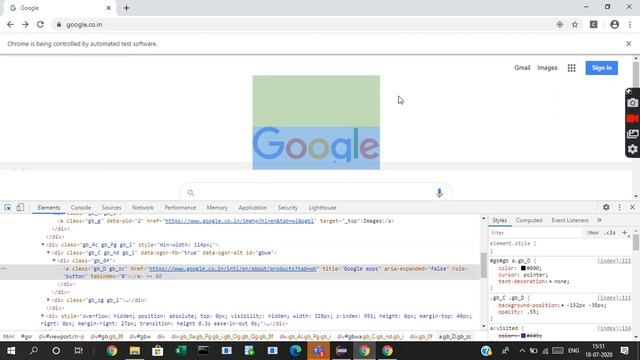Open the Windows Start menu
640x360 pixels.
(x=11, y=351)
